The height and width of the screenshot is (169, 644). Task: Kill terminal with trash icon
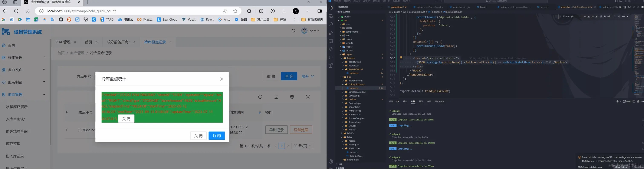[x=638, y=101]
